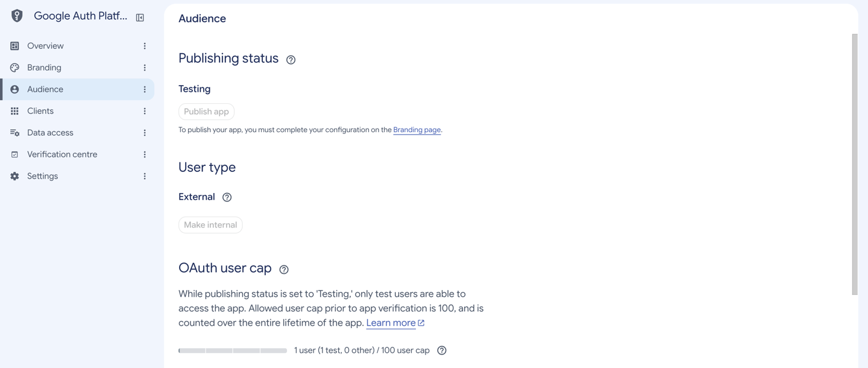Open more options for Verification centre
This screenshot has height=368, width=868.
click(x=145, y=154)
